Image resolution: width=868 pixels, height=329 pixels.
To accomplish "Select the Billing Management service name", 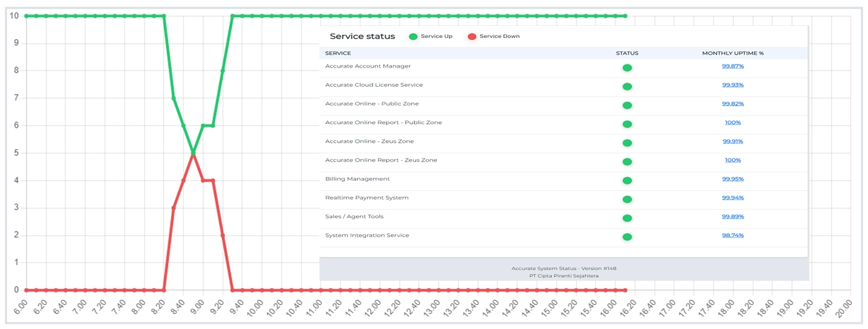I will (357, 179).
